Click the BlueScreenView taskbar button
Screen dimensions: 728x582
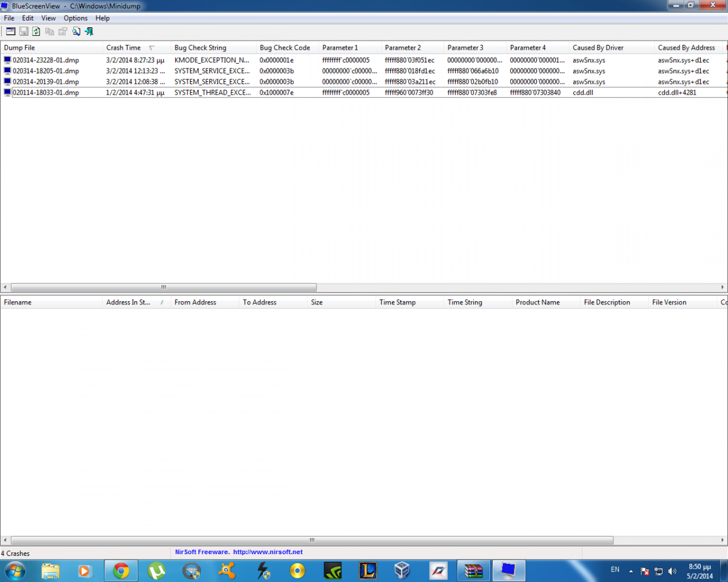tap(508, 570)
